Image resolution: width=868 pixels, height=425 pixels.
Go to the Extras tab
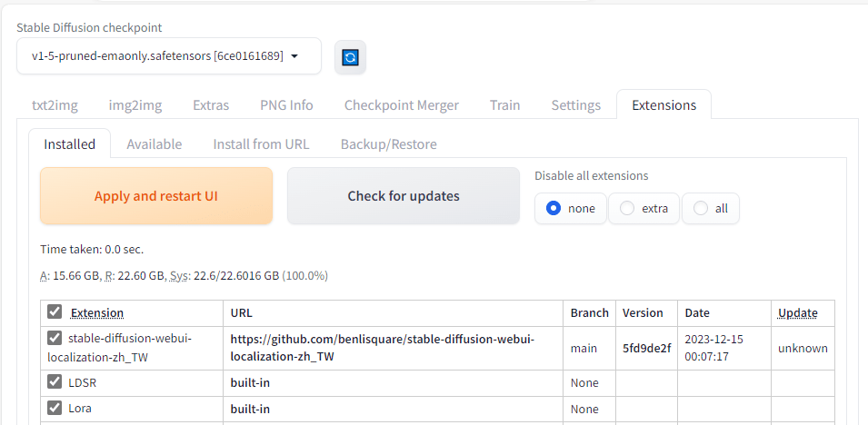click(211, 105)
